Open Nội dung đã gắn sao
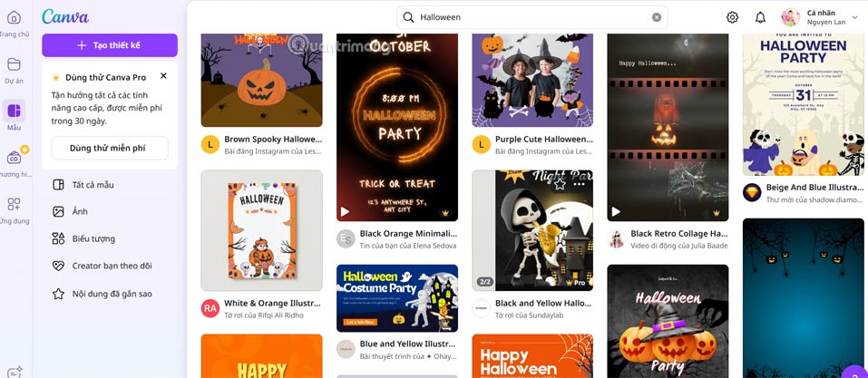 click(x=110, y=294)
